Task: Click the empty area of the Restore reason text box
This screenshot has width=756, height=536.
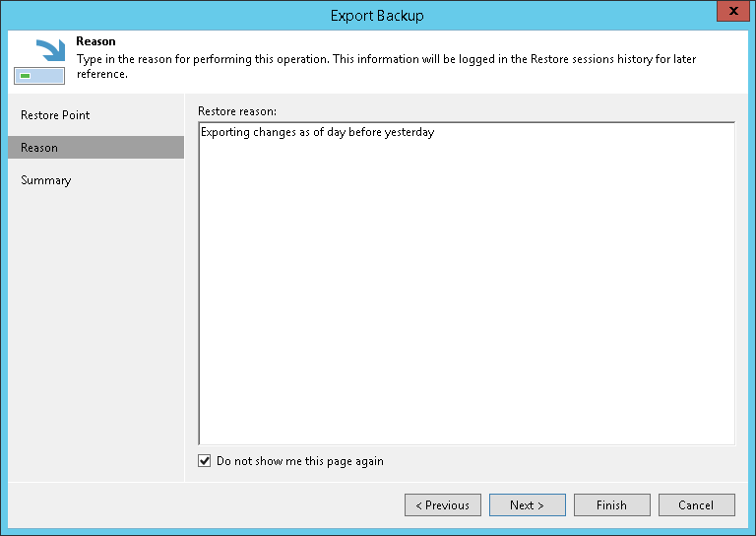Action: click(466, 296)
